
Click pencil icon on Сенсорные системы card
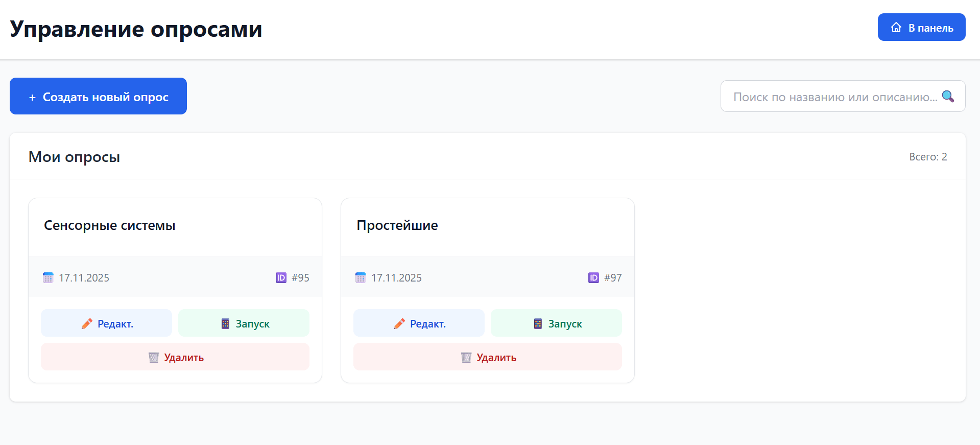click(87, 323)
